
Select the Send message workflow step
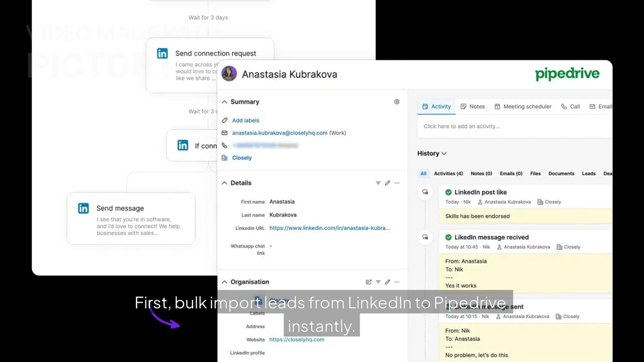pyautogui.click(x=131, y=219)
